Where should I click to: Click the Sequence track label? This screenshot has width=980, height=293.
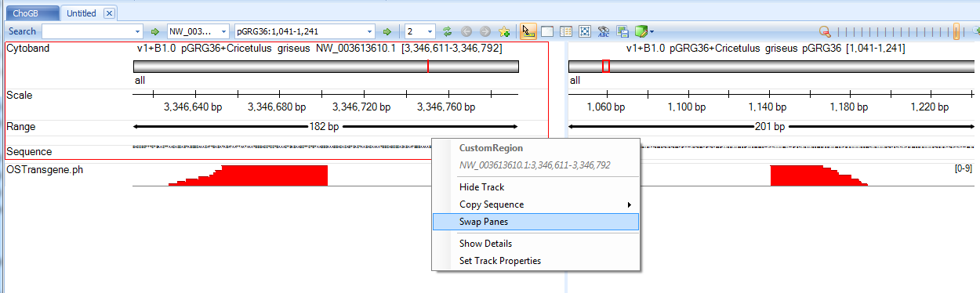(29, 151)
